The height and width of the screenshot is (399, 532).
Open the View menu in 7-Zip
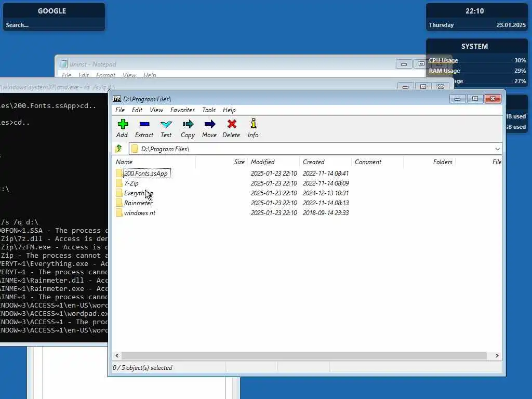[156, 110]
